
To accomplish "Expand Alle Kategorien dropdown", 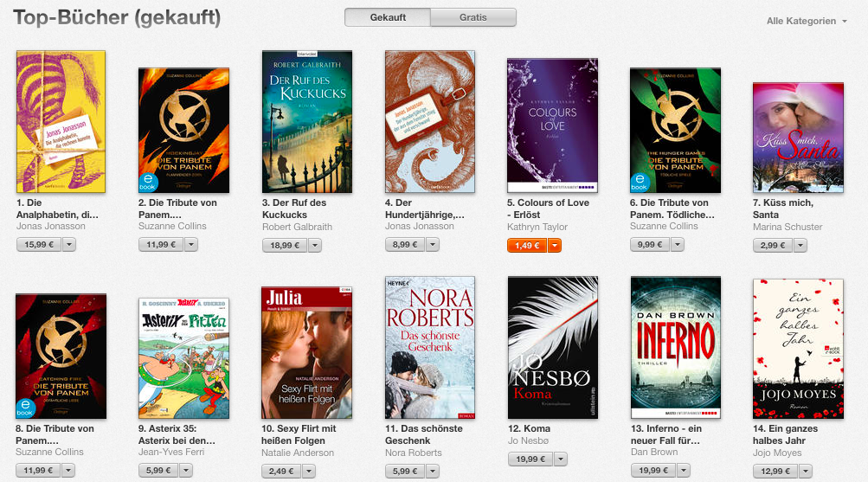I will point(807,21).
